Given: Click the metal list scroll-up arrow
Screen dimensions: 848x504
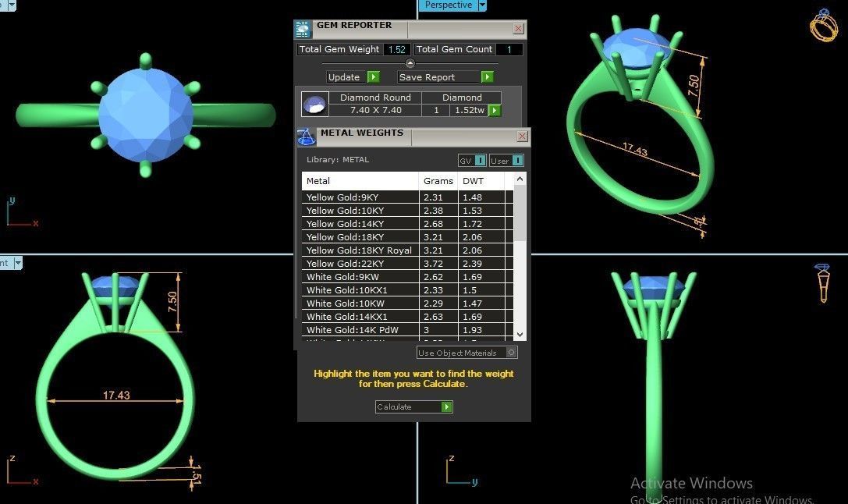Looking at the screenshot, I should (x=520, y=179).
